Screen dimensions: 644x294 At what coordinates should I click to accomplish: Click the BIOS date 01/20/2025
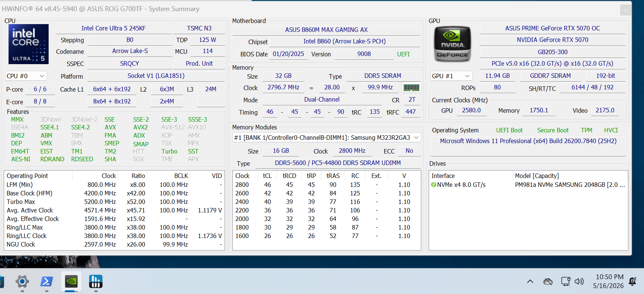288,54
